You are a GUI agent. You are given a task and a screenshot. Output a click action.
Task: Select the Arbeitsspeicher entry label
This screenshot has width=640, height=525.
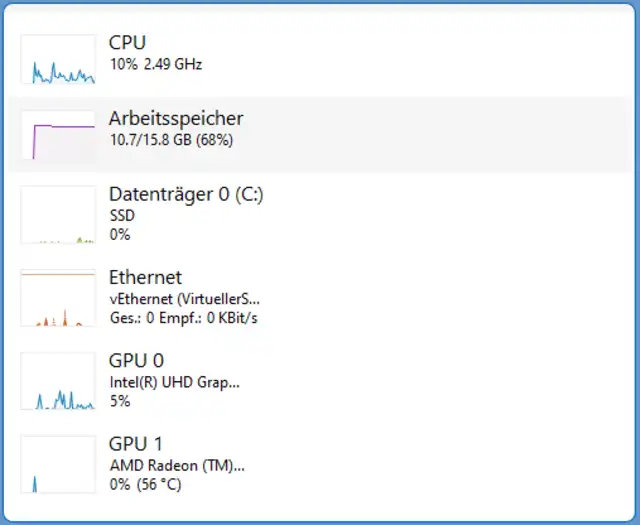(x=176, y=118)
